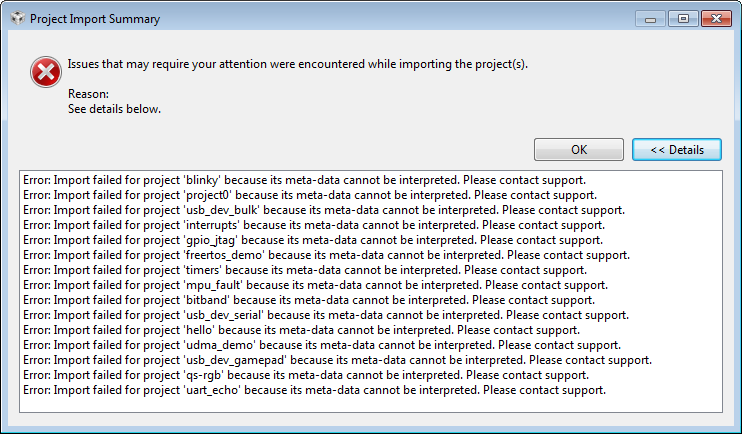This screenshot has width=742, height=434.
Task: Select the 'freertos_demo' error line
Action: click(x=327, y=255)
